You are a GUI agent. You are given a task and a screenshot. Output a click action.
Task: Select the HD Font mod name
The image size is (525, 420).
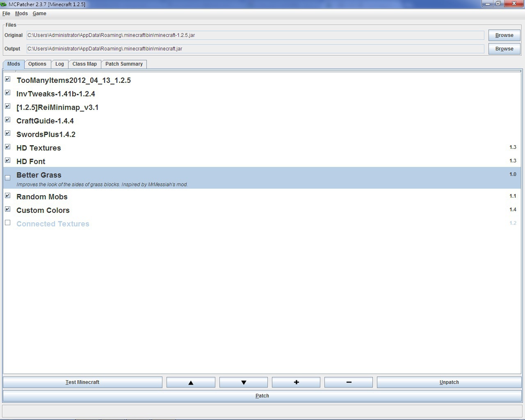(31, 162)
